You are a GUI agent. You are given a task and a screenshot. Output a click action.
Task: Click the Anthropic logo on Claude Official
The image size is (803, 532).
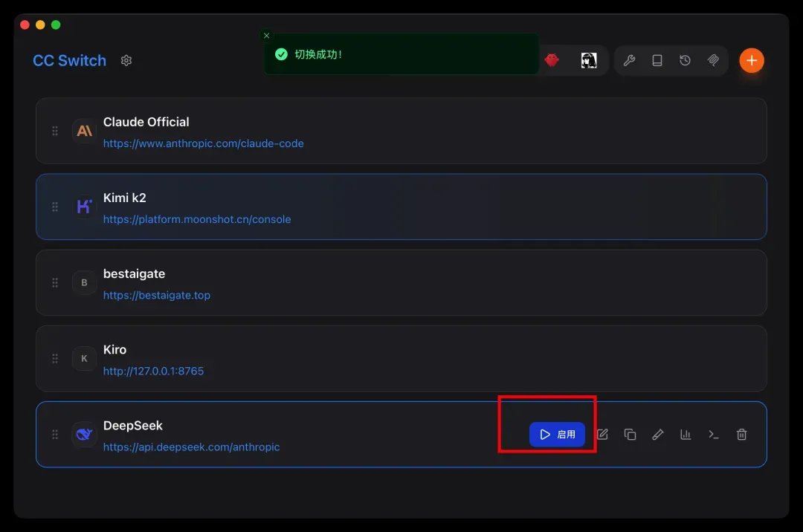pyautogui.click(x=84, y=131)
